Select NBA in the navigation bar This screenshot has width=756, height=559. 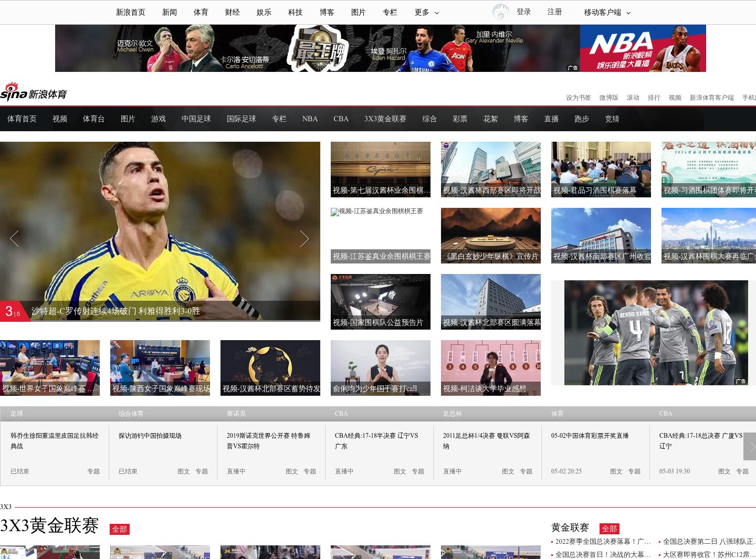tap(310, 119)
